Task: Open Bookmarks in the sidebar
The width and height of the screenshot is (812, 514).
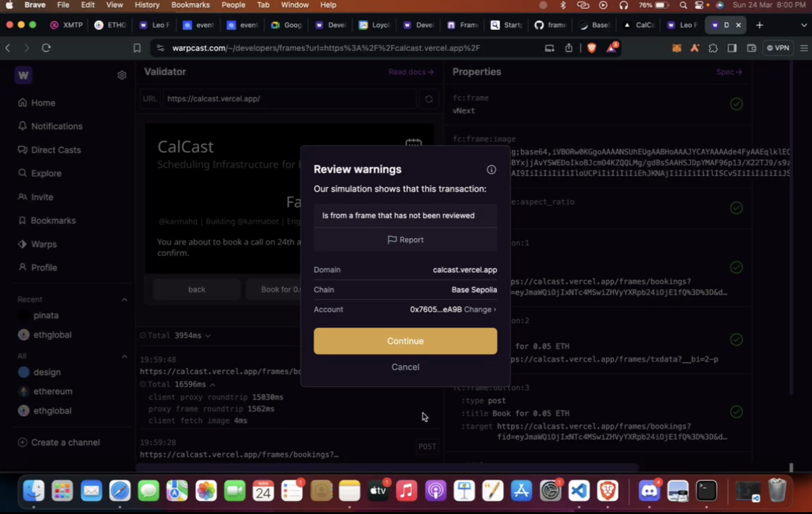Action: (x=47, y=221)
